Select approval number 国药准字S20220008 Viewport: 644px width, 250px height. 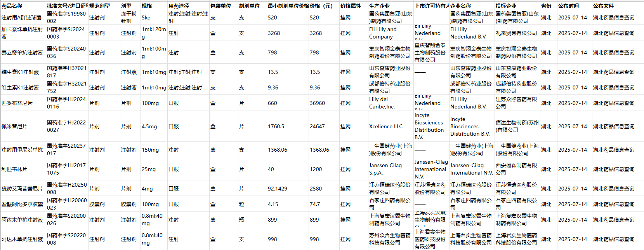click(x=67, y=239)
